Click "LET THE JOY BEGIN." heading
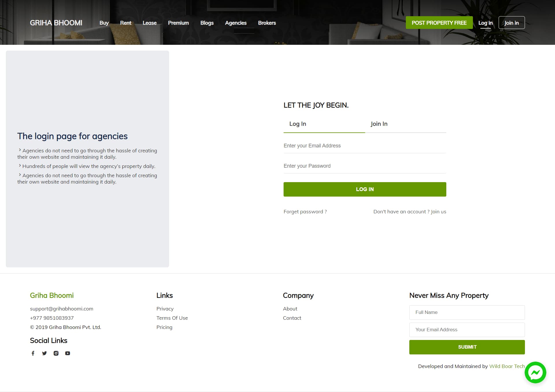555x392 pixels. (316, 105)
